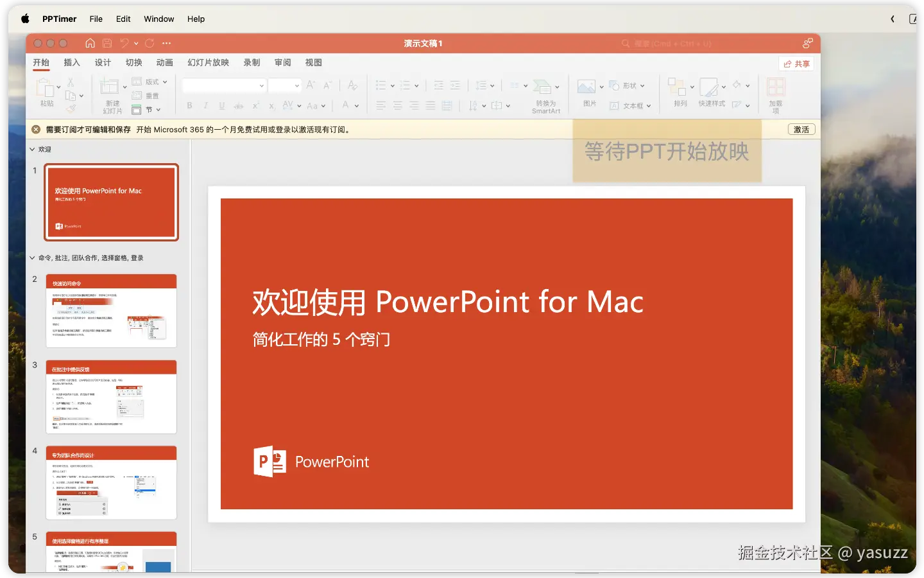924x578 pixels.
Task: Click the decrease indent icon
Action: [x=439, y=85]
